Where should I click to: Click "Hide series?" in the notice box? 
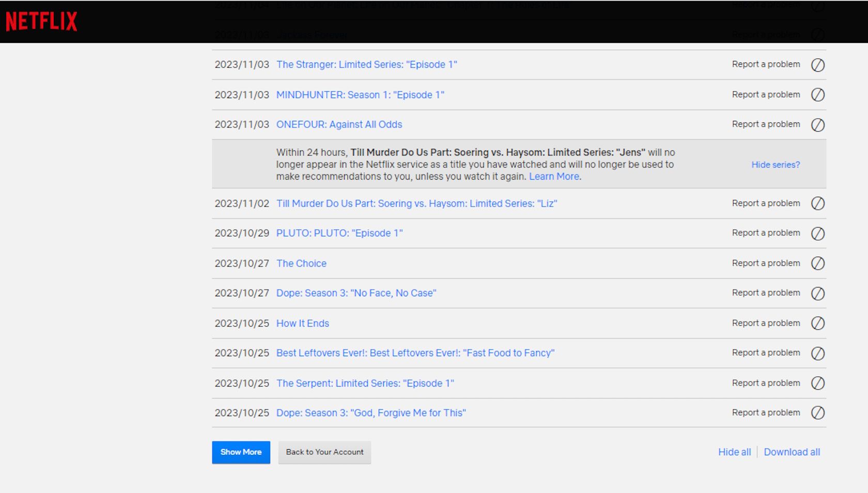775,165
